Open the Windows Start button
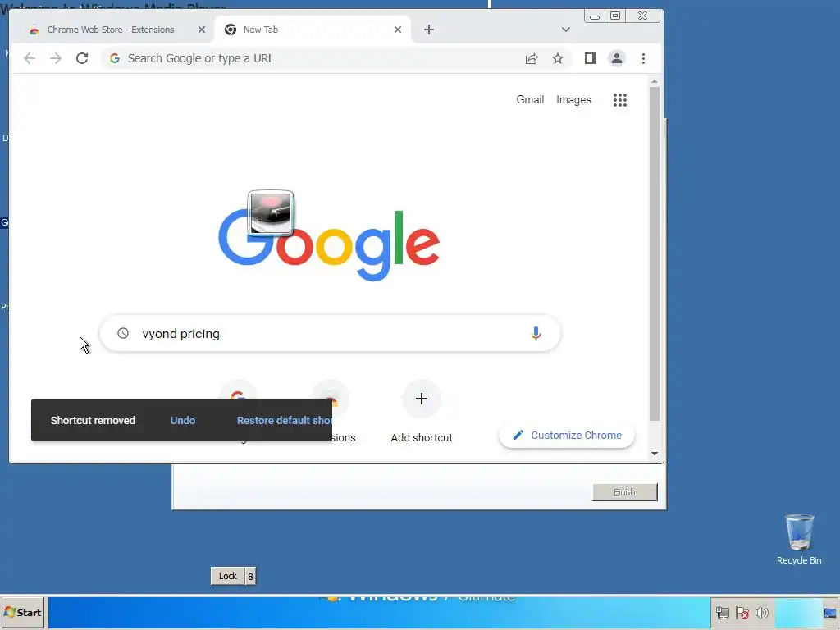The width and height of the screenshot is (840, 630). coord(22,612)
